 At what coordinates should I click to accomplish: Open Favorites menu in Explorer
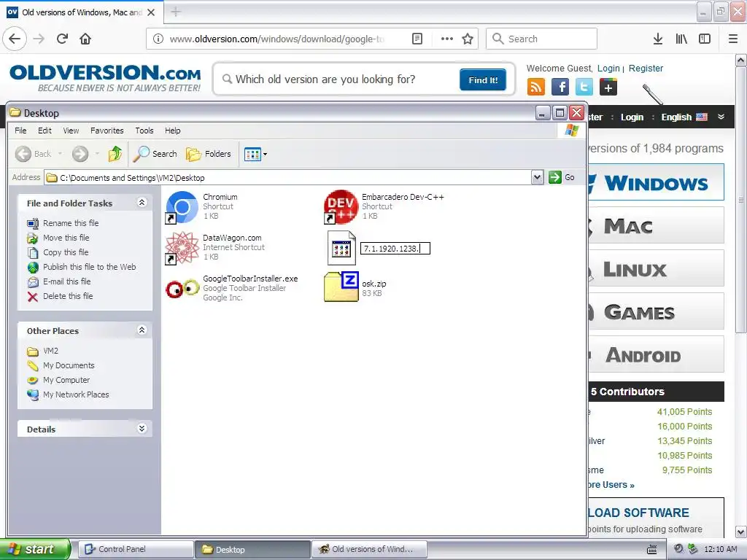[x=107, y=131]
